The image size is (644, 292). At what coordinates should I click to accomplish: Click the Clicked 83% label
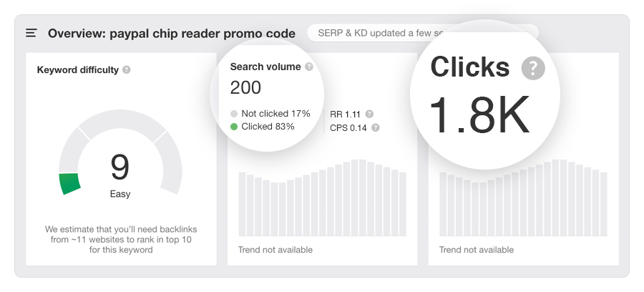click(x=268, y=127)
